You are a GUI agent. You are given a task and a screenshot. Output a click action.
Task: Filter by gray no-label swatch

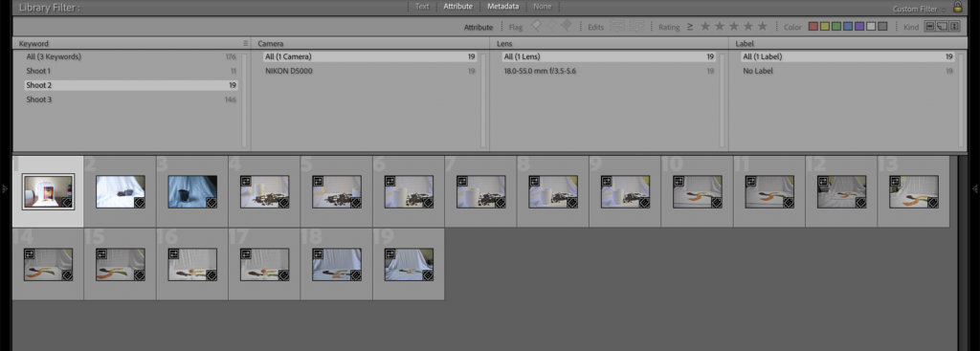pos(882,26)
